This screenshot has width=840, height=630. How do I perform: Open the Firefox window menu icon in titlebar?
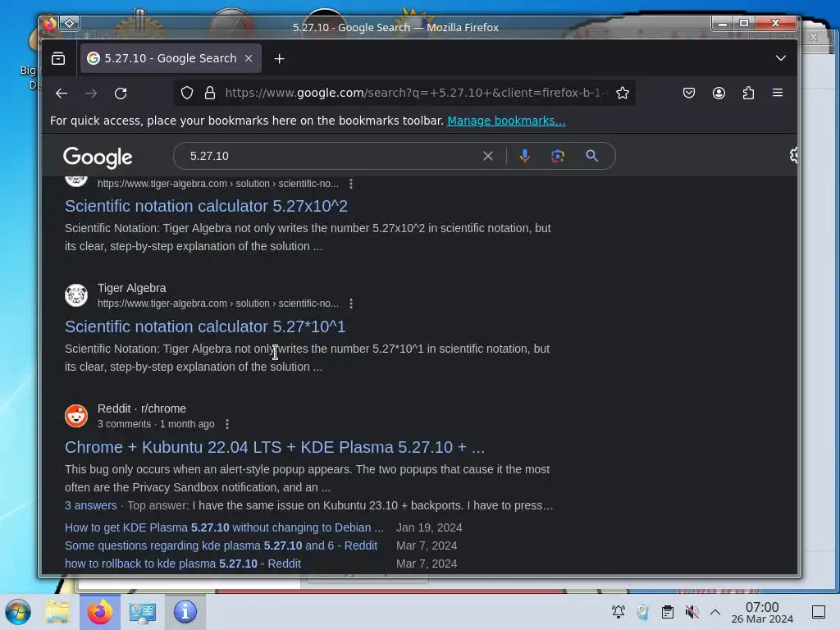tap(49, 24)
